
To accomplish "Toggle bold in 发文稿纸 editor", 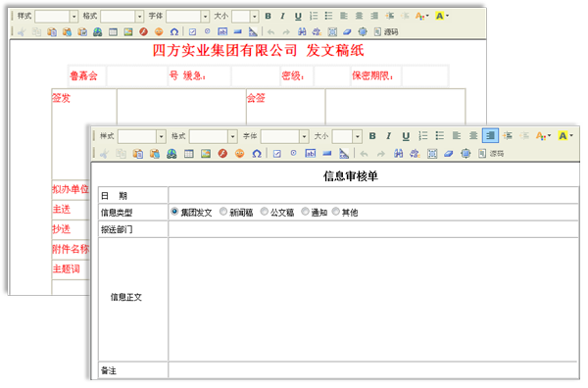I will [268, 16].
